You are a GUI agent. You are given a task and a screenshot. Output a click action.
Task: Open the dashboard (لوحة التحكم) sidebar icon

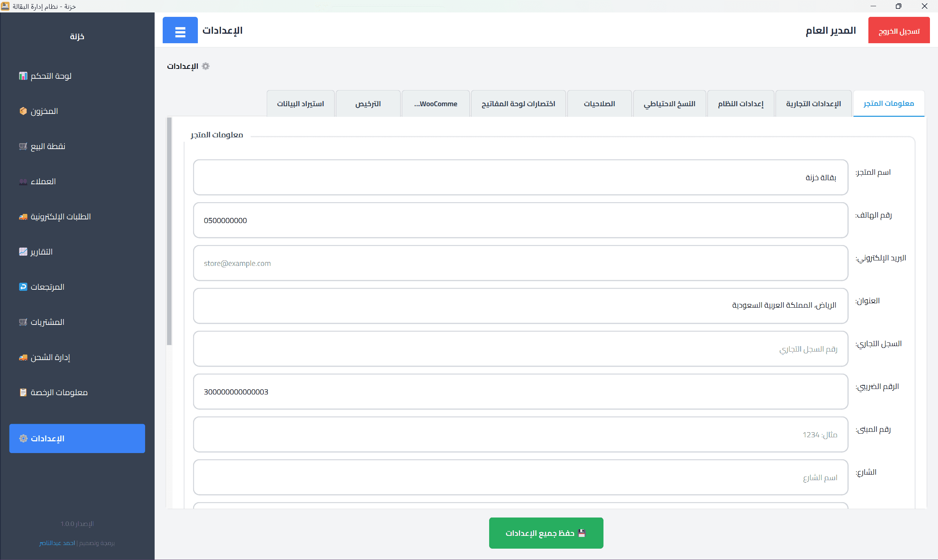click(x=23, y=76)
